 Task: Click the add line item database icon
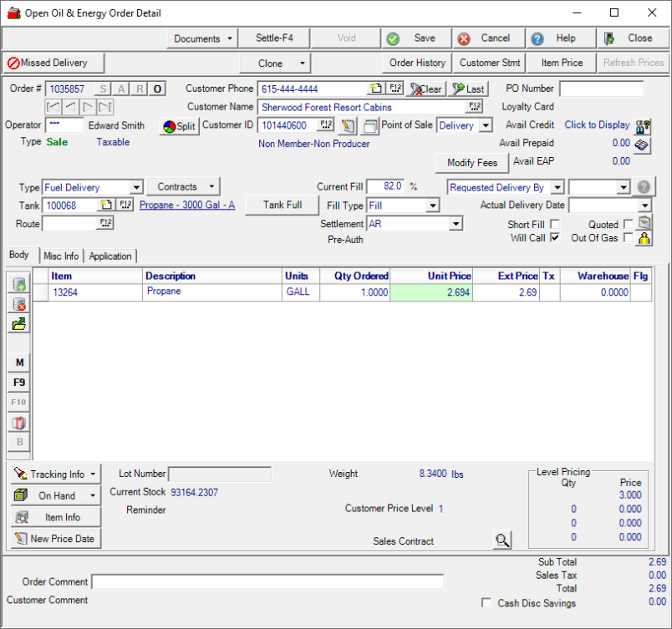19,285
